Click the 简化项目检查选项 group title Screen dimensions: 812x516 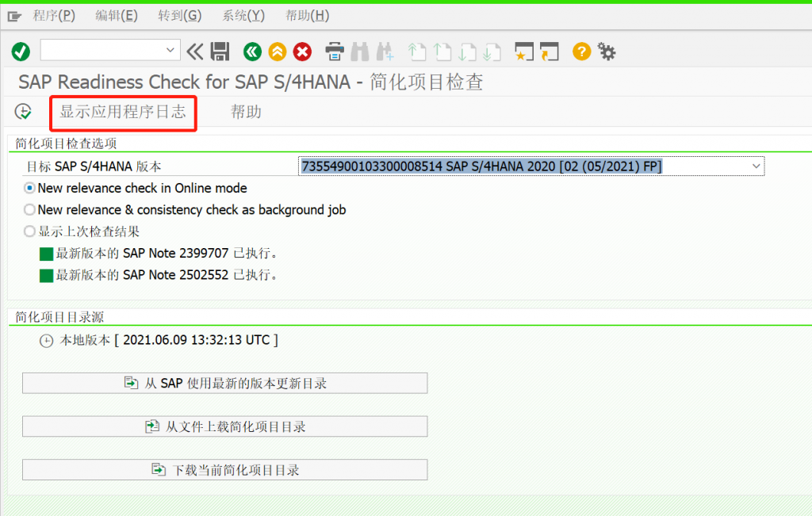pyautogui.click(x=66, y=143)
